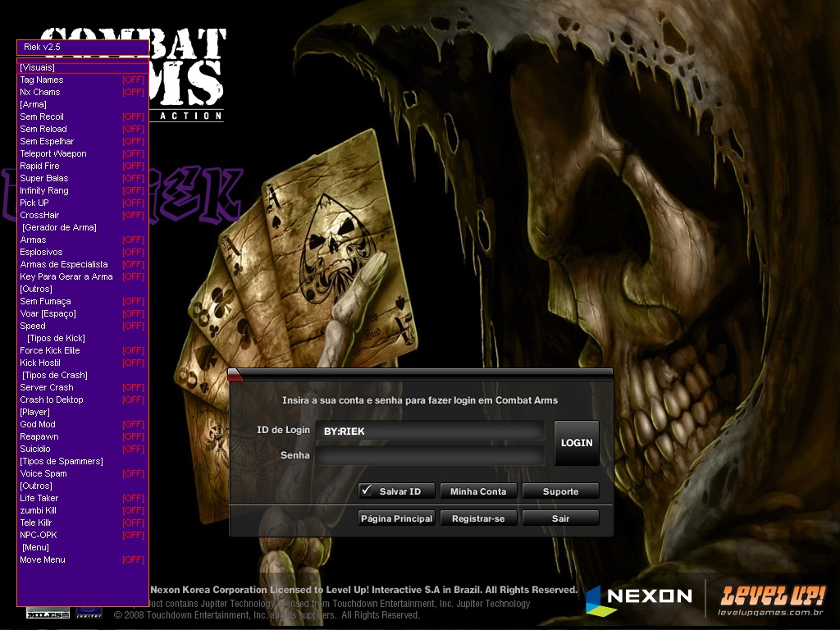Select the [Tipos de Crash] header

pos(55,376)
